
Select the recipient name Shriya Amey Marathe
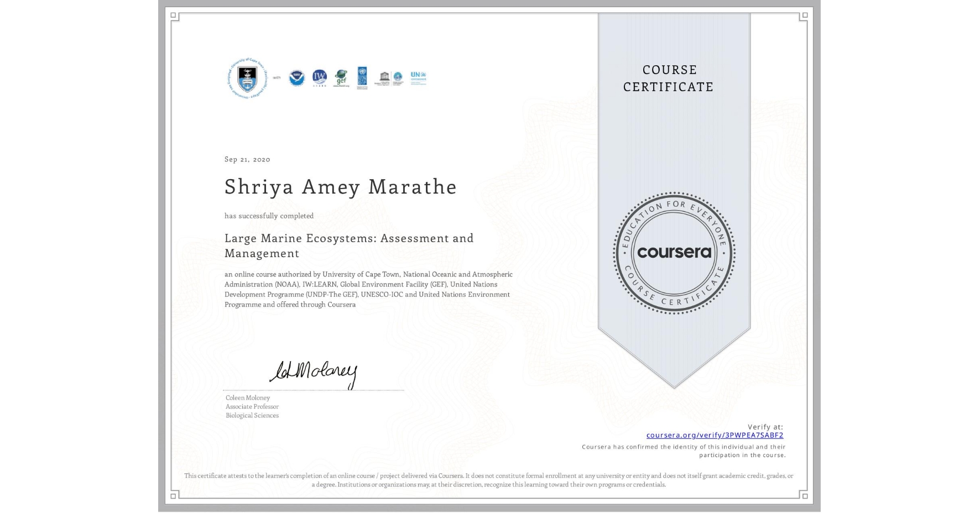pos(341,188)
